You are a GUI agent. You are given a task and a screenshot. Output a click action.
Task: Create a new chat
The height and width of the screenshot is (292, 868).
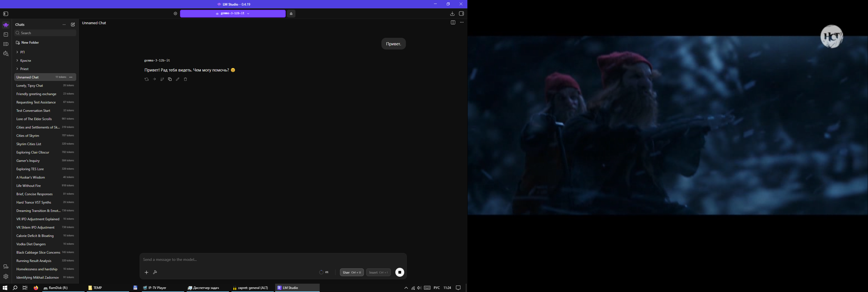73,24
